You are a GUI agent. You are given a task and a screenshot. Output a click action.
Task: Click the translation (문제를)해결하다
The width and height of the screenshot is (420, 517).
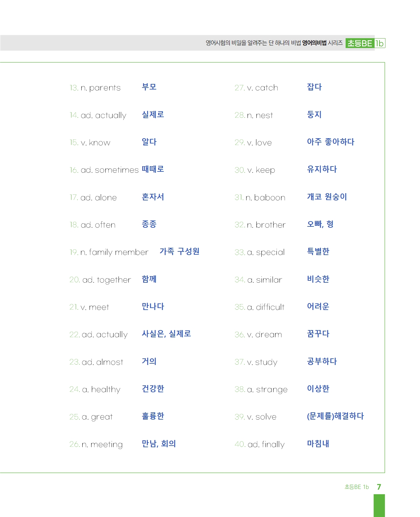335,416
